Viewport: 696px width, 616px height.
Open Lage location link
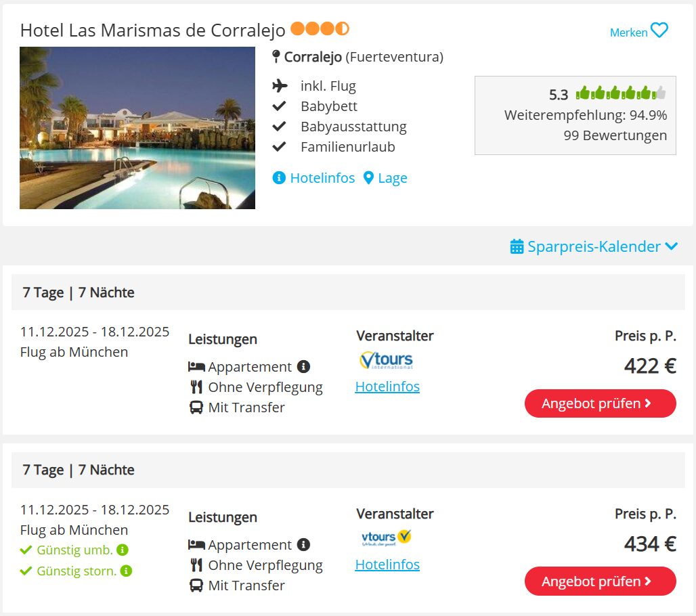pyautogui.click(x=393, y=178)
